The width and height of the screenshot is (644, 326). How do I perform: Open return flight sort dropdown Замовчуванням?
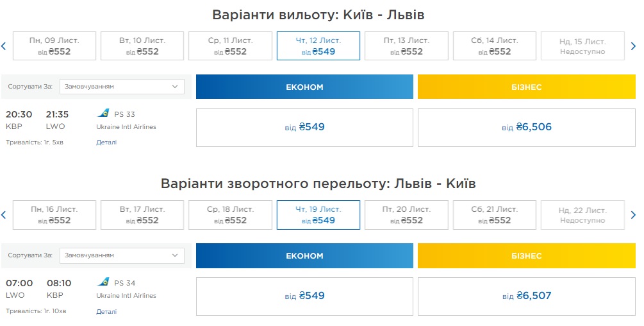(122, 255)
